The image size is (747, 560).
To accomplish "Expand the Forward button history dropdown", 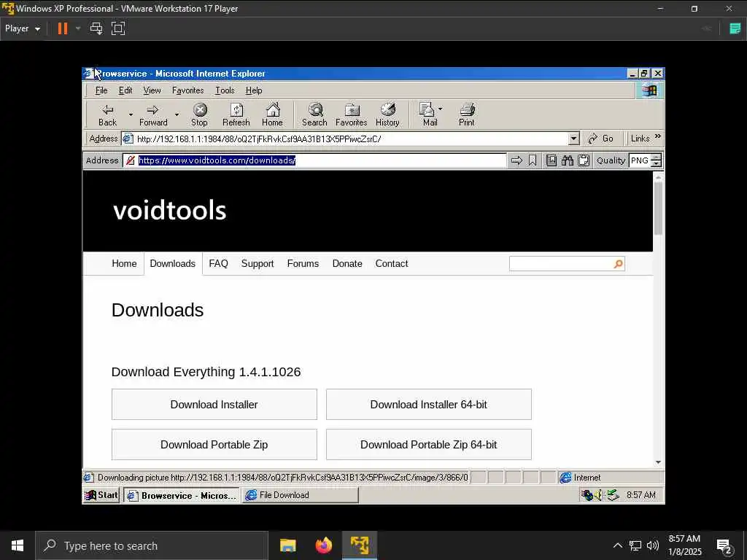I will [x=177, y=114].
